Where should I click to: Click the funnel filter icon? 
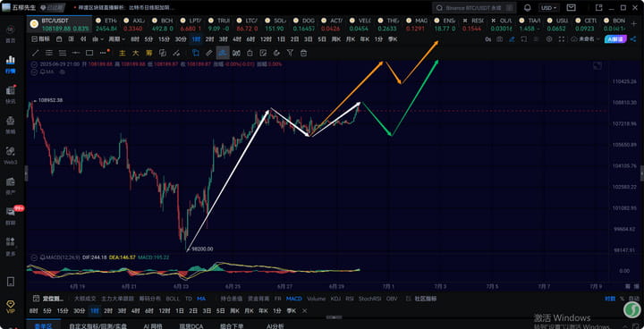tap(290, 53)
